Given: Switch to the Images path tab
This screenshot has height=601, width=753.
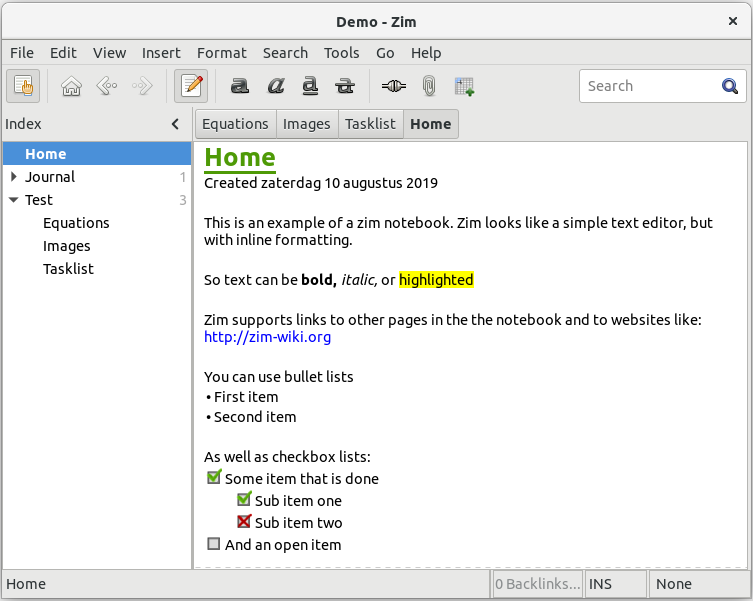Looking at the screenshot, I should (307, 124).
